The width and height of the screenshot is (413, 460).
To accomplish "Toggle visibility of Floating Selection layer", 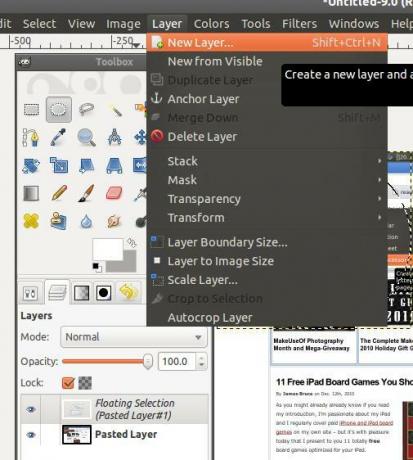I will pyautogui.click(x=31, y=409).
